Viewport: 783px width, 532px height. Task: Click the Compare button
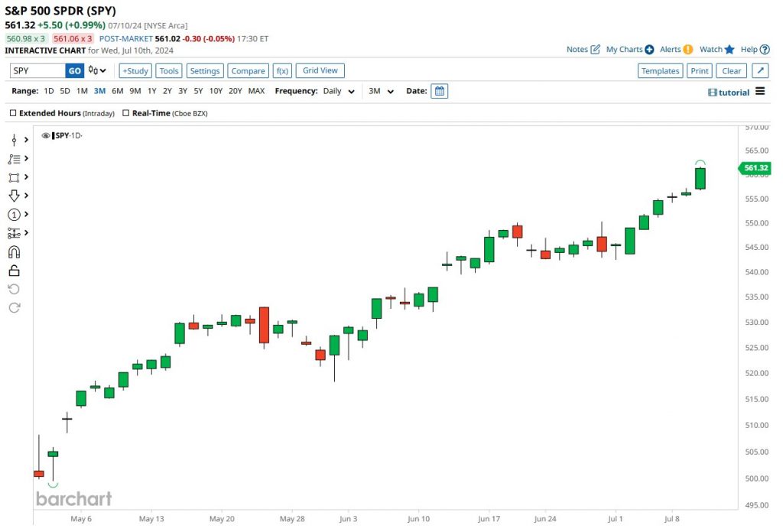(249, 71)
